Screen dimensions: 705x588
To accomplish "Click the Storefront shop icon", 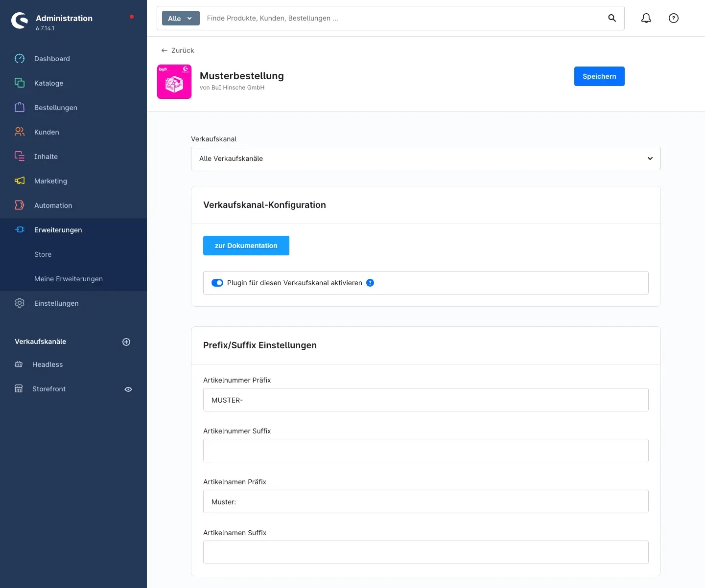I will [x=19, y=389].
